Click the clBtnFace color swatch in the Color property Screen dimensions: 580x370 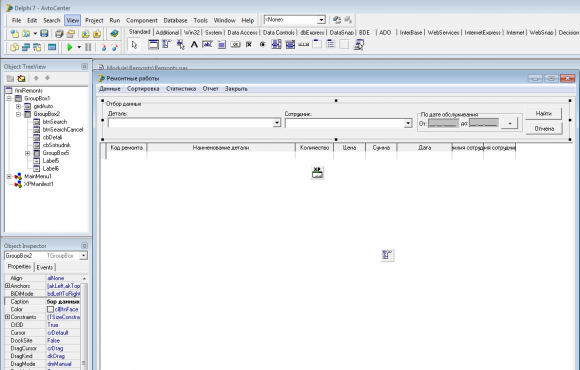point(51,309)
